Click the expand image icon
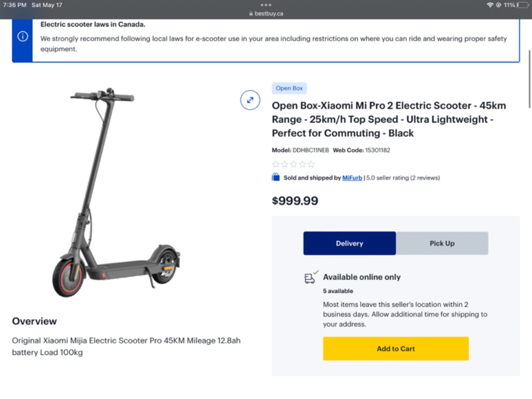The image size is (532, 399). (x=250, y=100)
